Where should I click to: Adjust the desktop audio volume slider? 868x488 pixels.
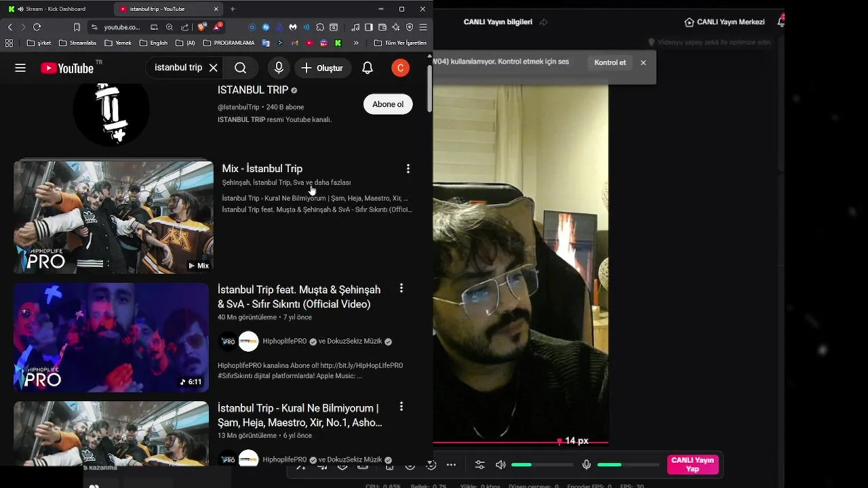[542, 465]
